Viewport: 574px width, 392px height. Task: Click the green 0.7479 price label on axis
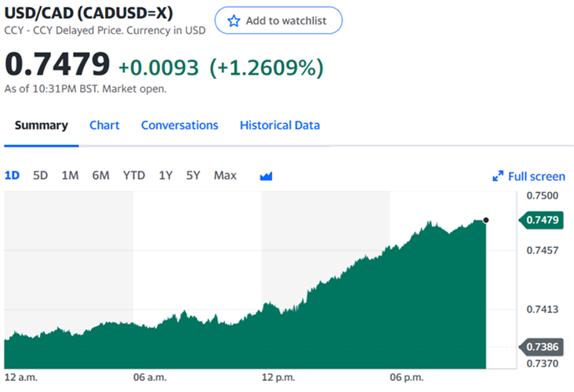pos(543,221)
